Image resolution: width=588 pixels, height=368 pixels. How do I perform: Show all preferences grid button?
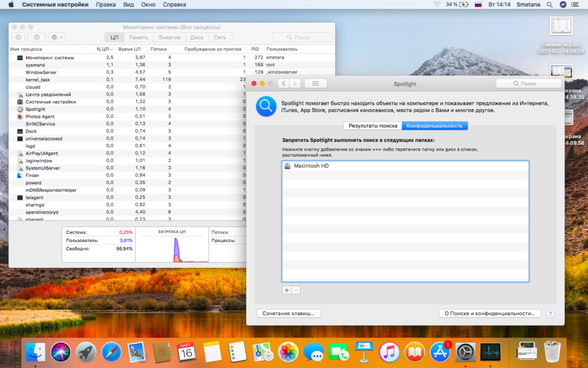315,83
